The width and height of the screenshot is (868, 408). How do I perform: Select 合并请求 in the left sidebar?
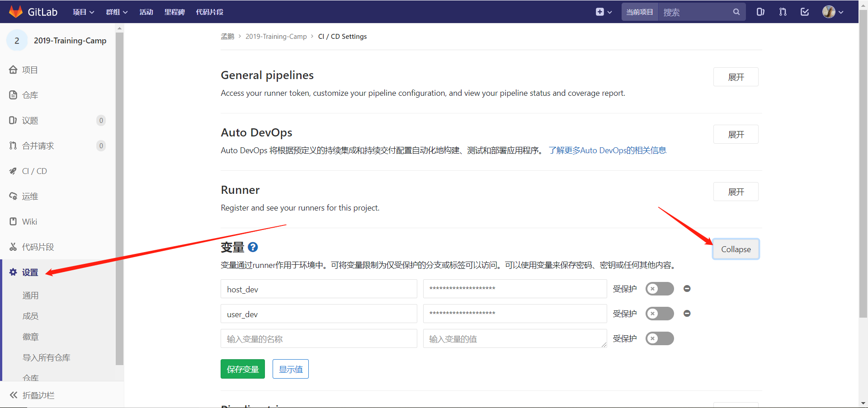pos(37,145)
